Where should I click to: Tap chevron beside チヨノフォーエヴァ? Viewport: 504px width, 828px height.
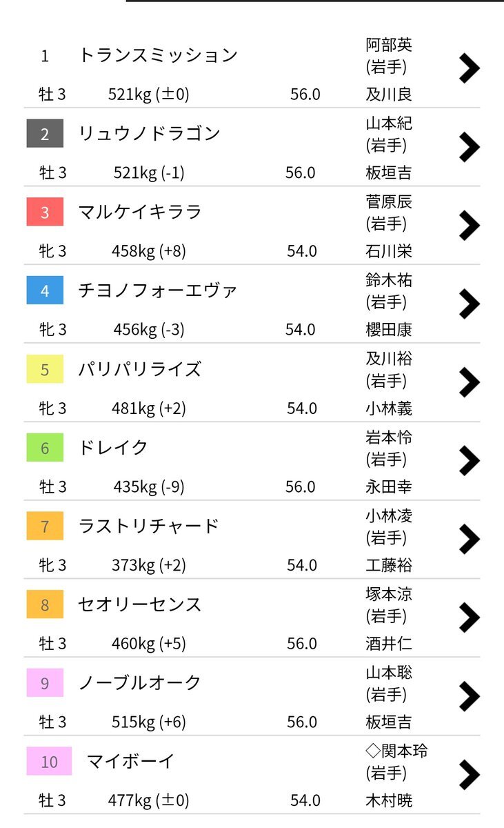(469, 304)
